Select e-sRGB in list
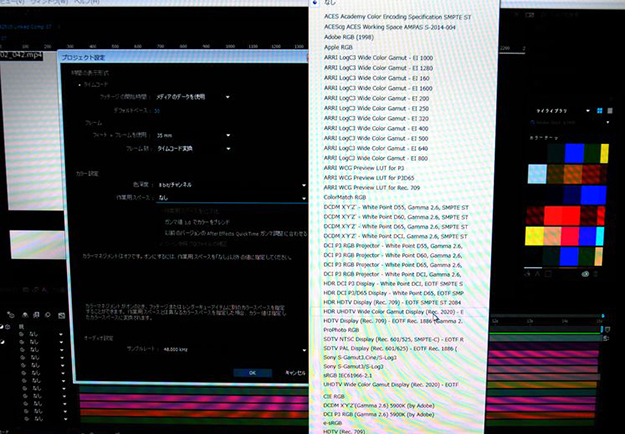 [x=333, y=423]
